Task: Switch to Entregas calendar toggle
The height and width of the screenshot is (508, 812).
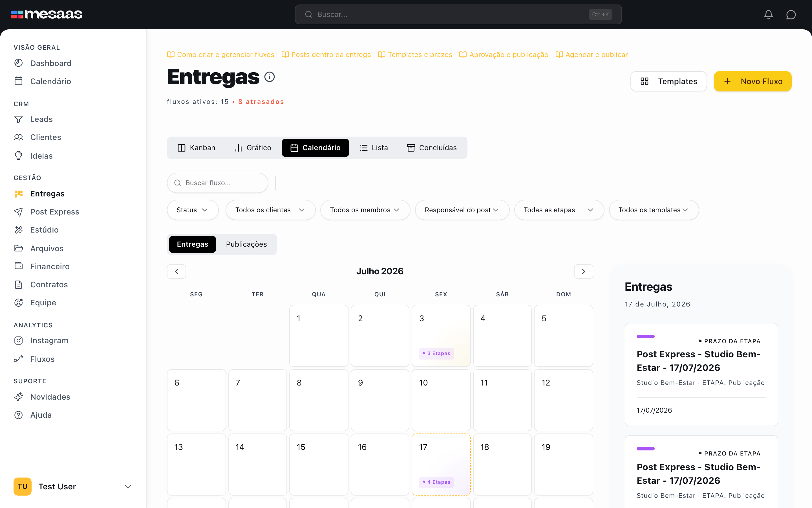Action: pos(193,244)
